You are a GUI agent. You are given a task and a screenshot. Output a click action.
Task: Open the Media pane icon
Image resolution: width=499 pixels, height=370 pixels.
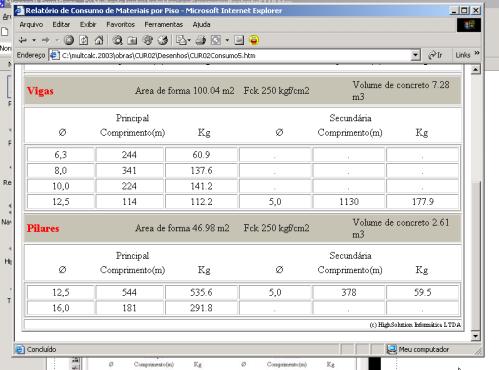pos(147,41)
